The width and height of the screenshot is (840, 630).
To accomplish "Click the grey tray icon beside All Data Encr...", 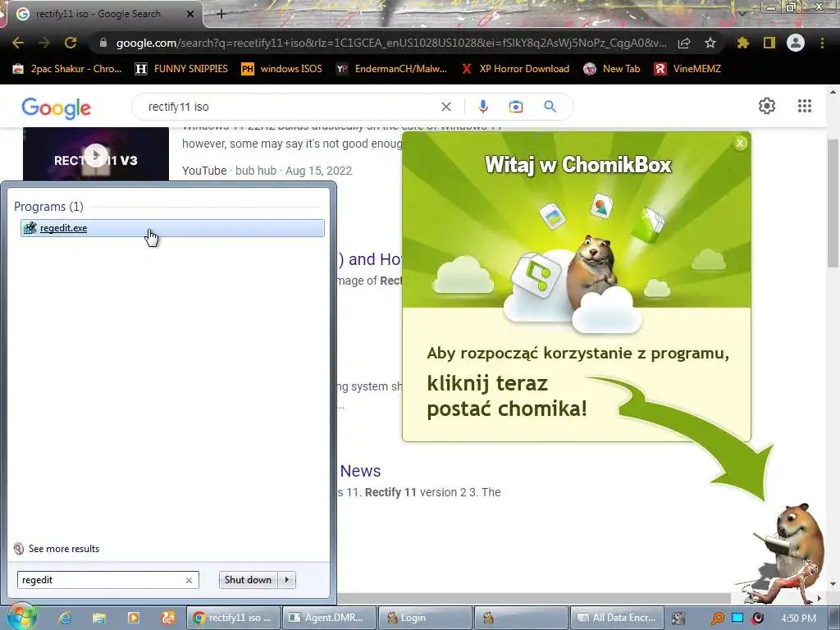I will click(678, 619).
